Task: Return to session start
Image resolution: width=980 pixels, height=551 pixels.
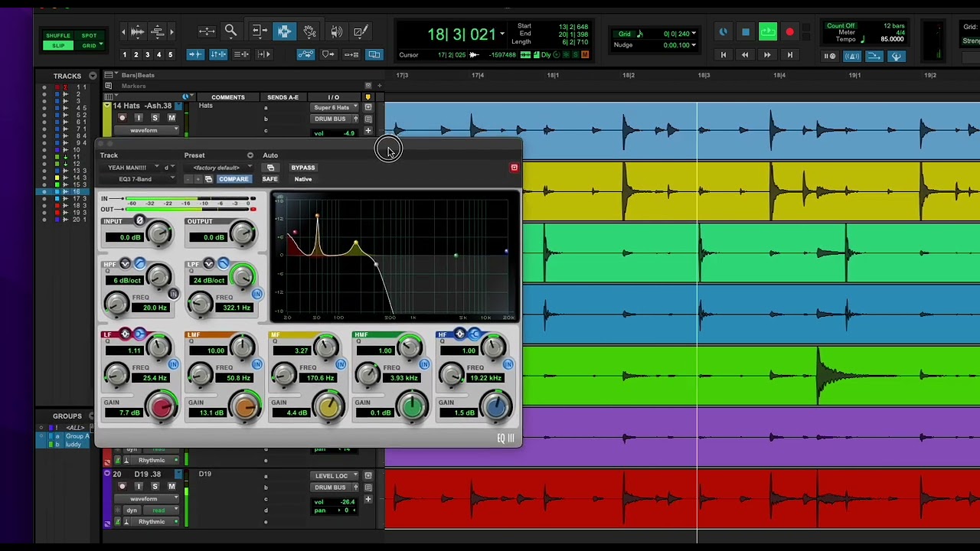Action: pyautogui.click(x=723, y=55)
